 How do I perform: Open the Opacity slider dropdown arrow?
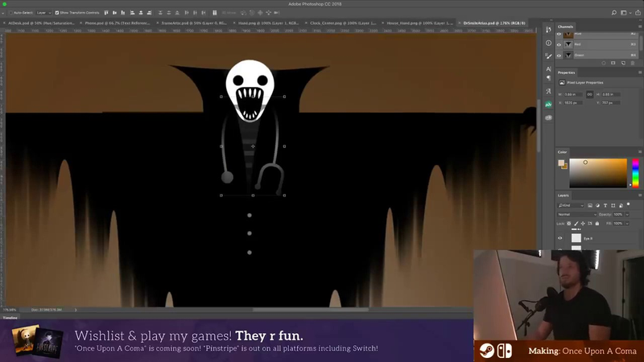tap(627, 215)
